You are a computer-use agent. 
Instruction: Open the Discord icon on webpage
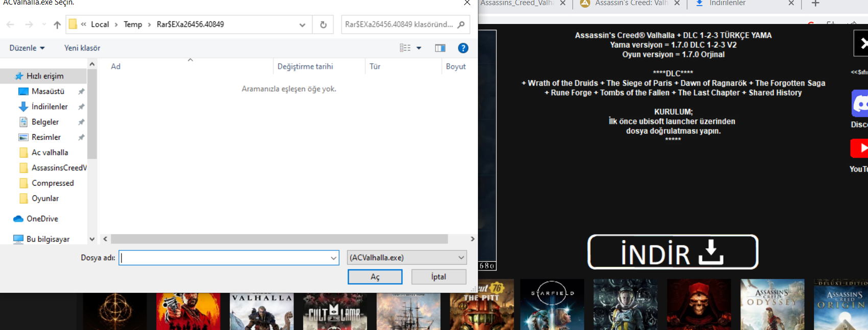[x=860, y=104]
